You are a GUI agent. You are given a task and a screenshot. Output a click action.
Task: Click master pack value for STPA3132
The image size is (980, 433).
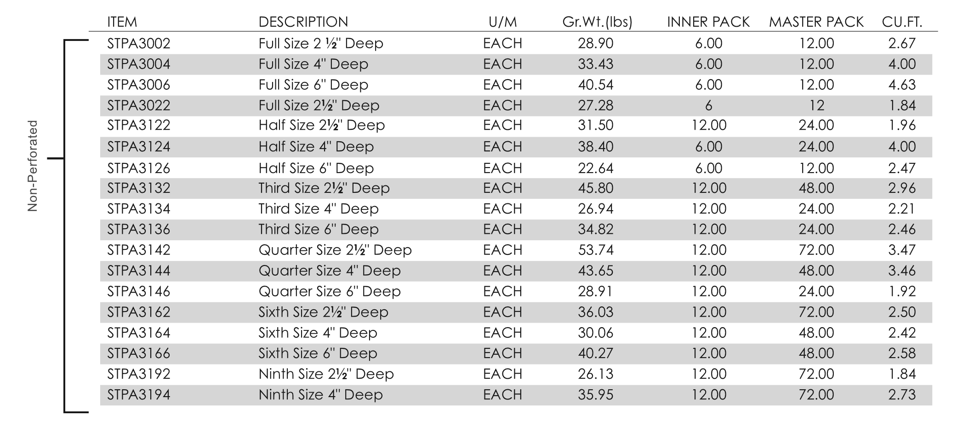click(x=816, y=188)
